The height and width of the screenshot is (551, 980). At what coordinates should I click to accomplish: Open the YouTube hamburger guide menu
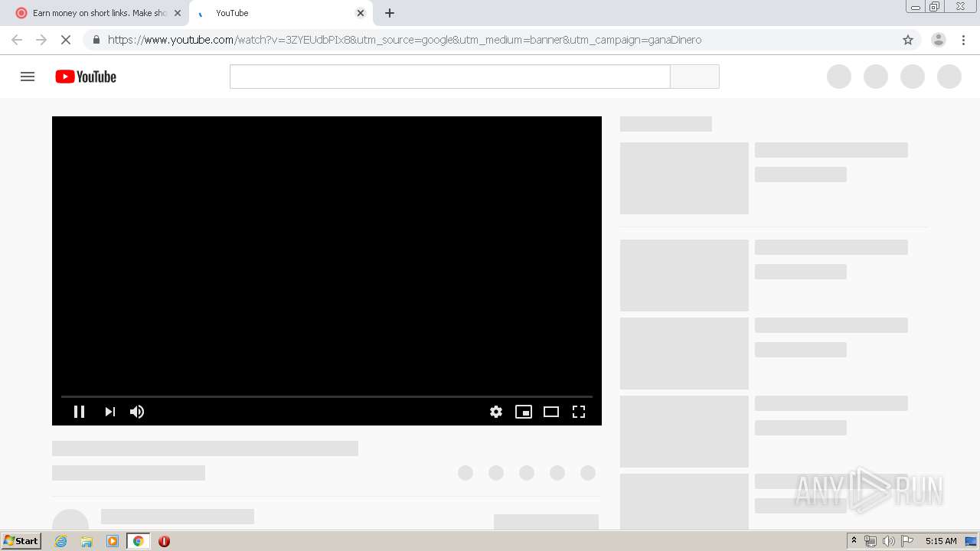tap(28, 77)
